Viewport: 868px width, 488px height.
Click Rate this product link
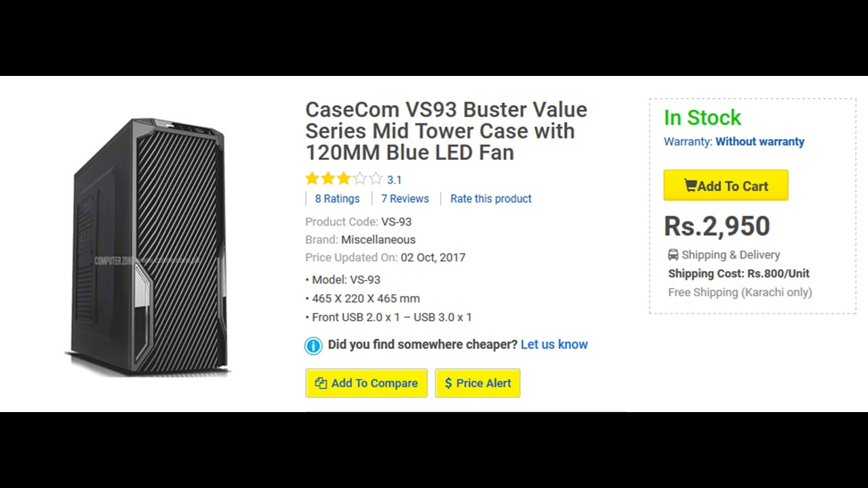click(x=491, y=199)
